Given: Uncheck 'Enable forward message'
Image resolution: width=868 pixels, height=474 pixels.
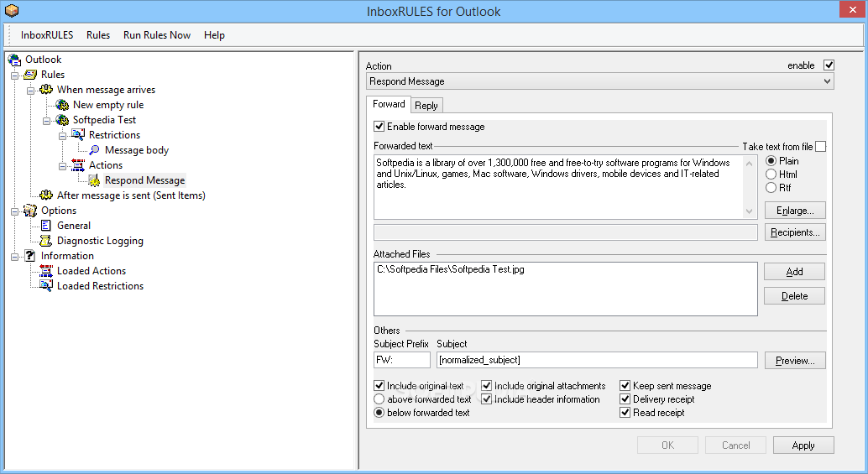Looking at the screenshot, I should pos(379,127).
